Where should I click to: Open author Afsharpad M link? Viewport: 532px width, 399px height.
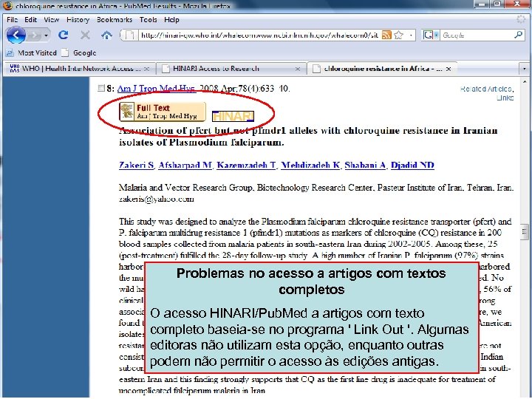185,166
